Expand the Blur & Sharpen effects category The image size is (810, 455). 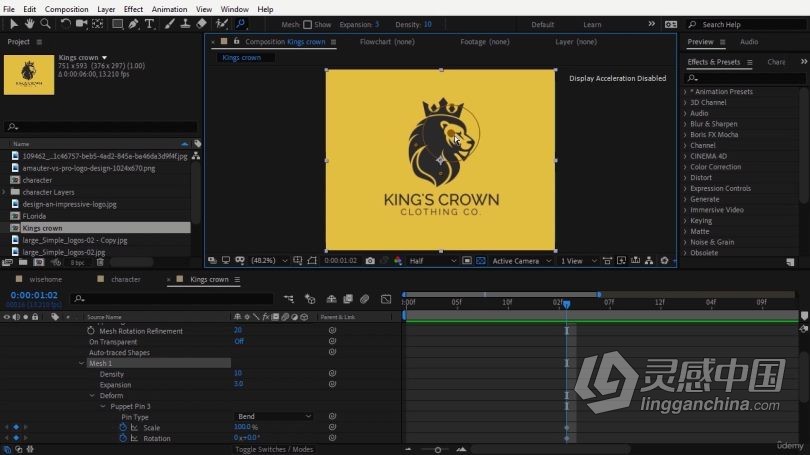686,124
